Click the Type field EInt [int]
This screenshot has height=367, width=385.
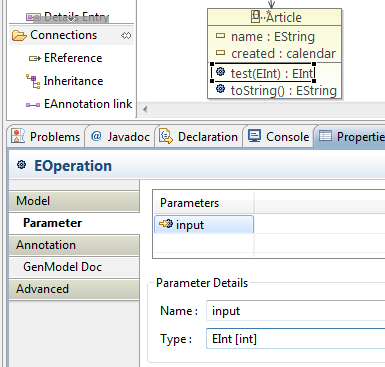click(295, 339)
